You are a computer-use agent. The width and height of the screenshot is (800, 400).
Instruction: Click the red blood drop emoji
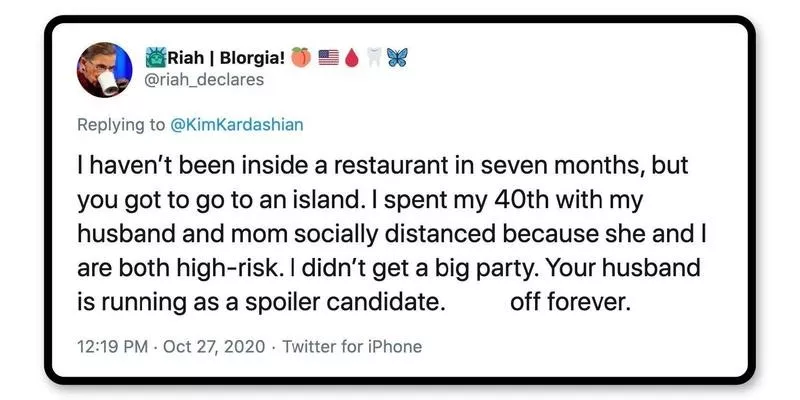click(x=351, y=58)
